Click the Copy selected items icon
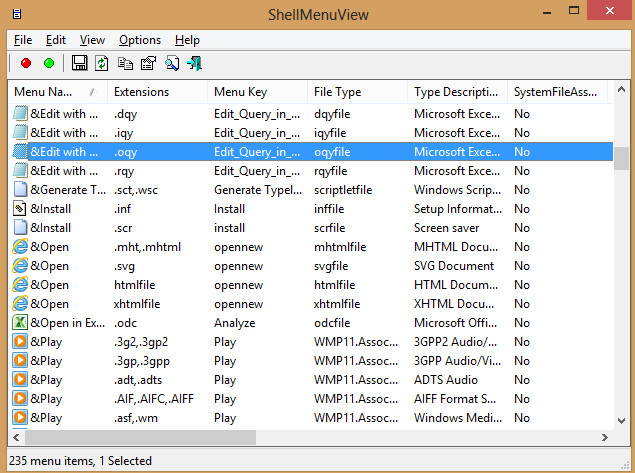 pos(125,63)
